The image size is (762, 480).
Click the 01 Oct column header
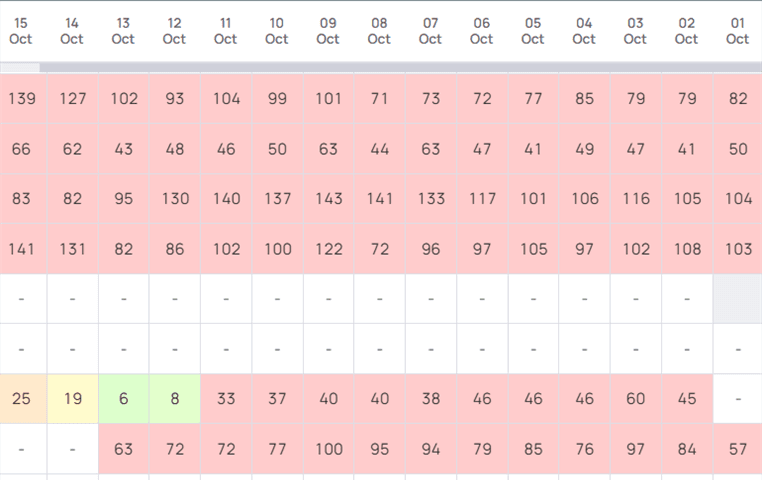(x=737, y=31)
